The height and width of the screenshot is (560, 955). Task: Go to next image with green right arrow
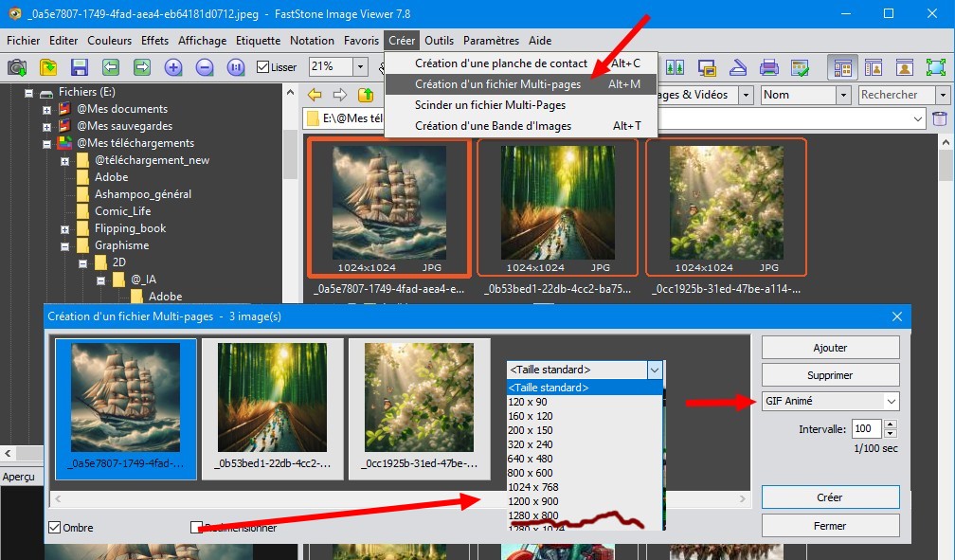[142, 67]
